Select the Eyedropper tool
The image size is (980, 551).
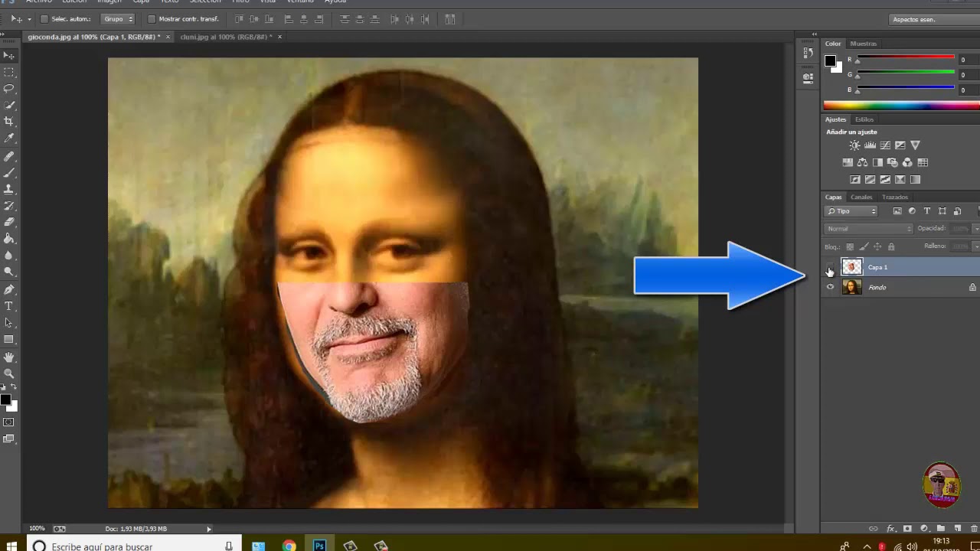[9, 139]
